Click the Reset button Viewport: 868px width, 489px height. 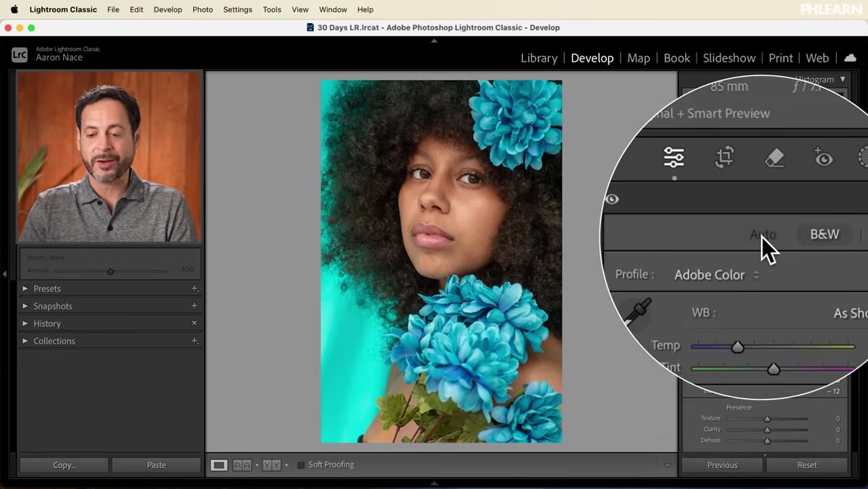[807, 465]
